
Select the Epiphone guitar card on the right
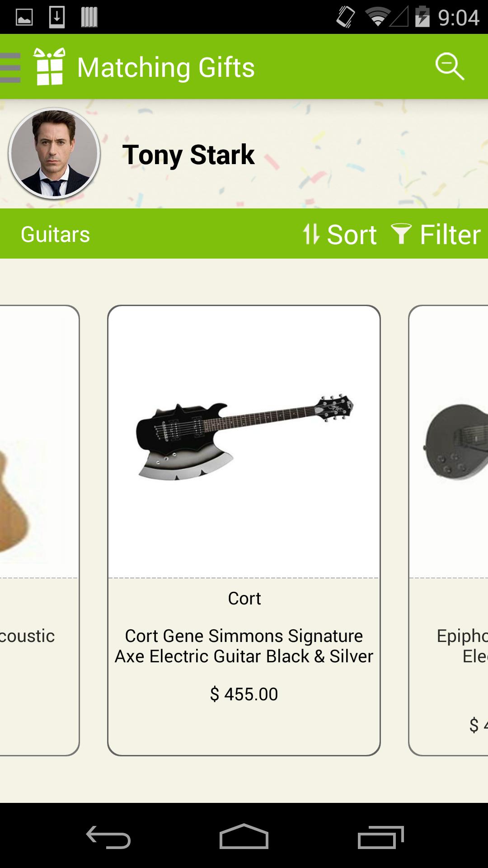(x=448, y=530)
